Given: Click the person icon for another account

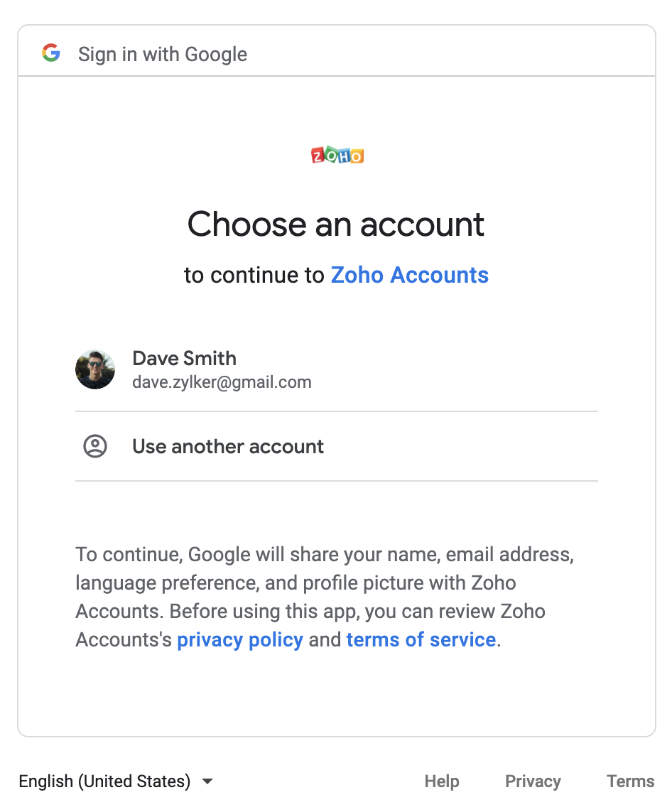Looking at the screenshot, I should pyautogui.click(x=95, y=446).
